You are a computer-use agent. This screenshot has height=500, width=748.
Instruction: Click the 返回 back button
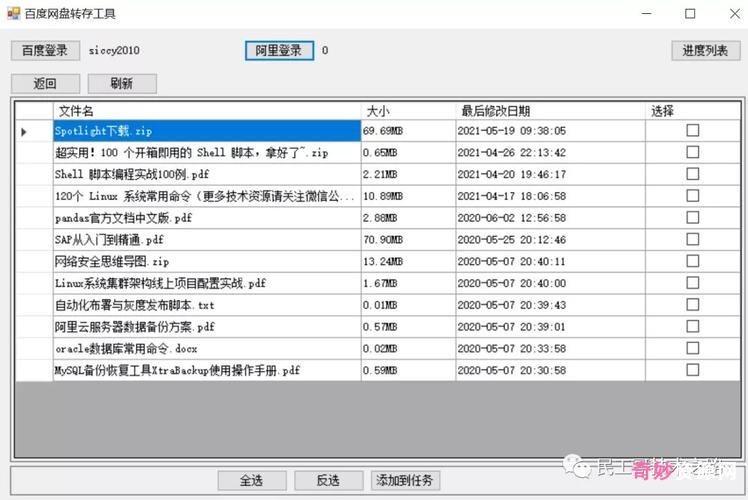[x=45, y=84]
